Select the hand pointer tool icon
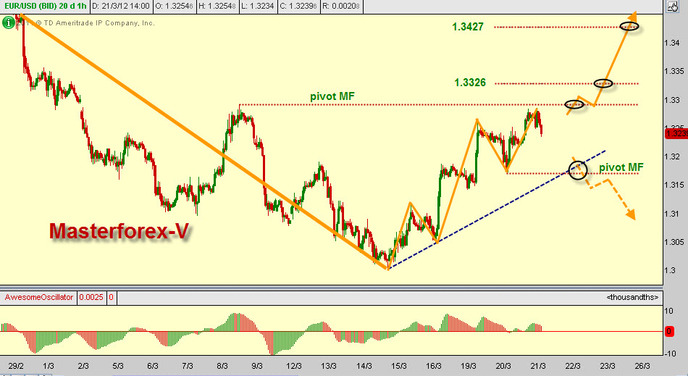688x376 pixels. [673, 6]
